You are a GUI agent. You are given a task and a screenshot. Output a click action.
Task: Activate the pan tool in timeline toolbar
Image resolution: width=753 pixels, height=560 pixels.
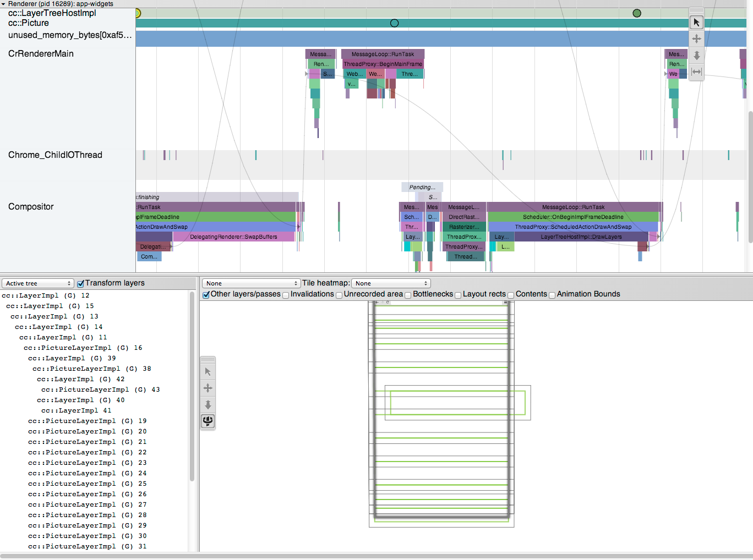(696, 39)
